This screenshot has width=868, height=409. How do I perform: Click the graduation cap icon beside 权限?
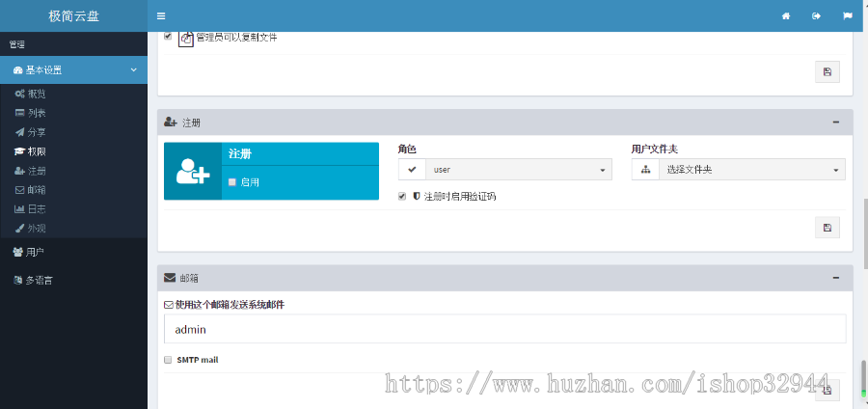[19, 151]
